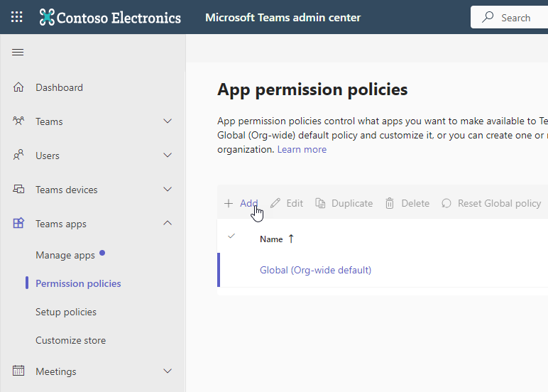Expand the Meetings section chevron
Viewport: 548px width, 392px height.
168,371
